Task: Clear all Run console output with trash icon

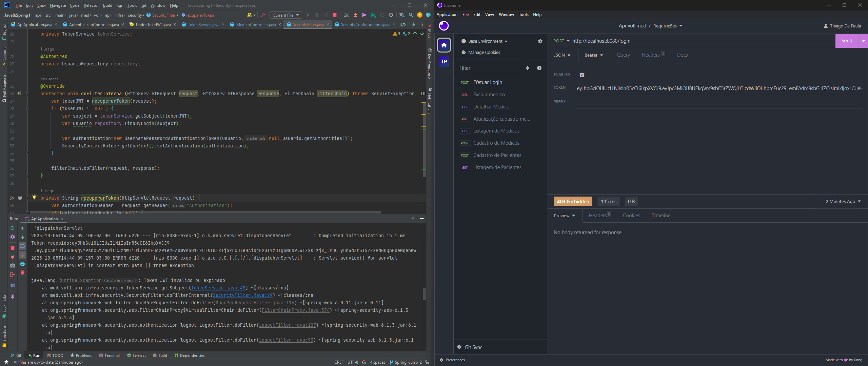Action: pyautogui.click(x=22, y=272)
